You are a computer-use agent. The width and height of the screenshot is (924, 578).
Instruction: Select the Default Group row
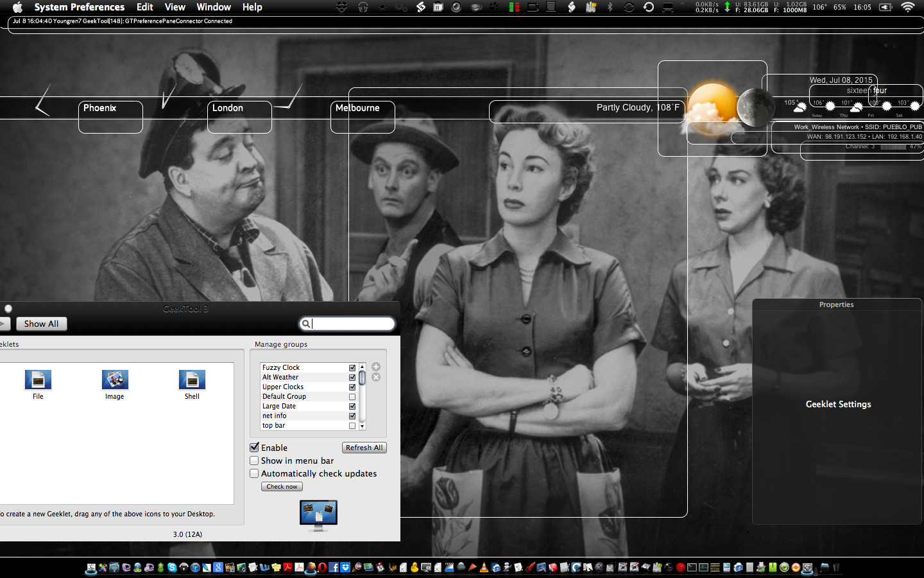click(x=309, y=397)
